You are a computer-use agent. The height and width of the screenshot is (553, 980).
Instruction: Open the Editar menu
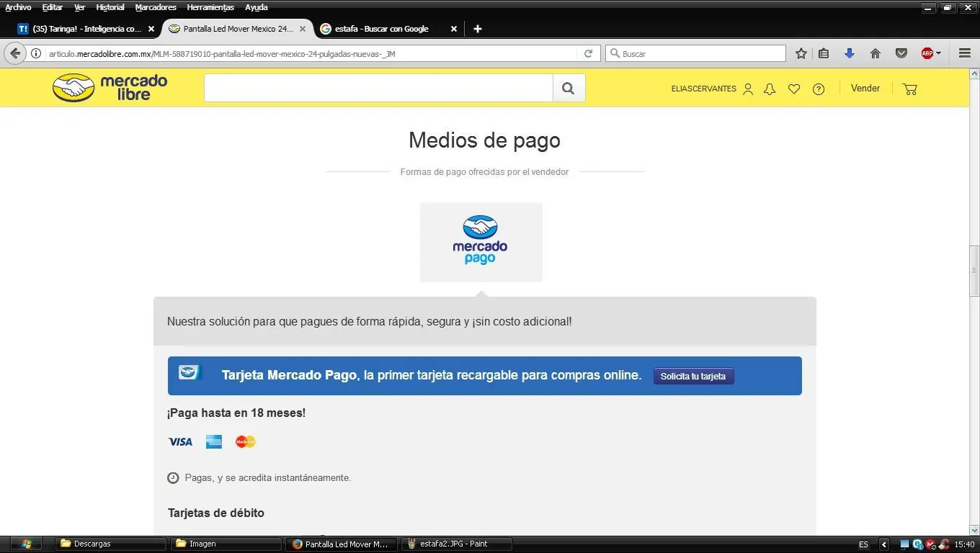53,7
